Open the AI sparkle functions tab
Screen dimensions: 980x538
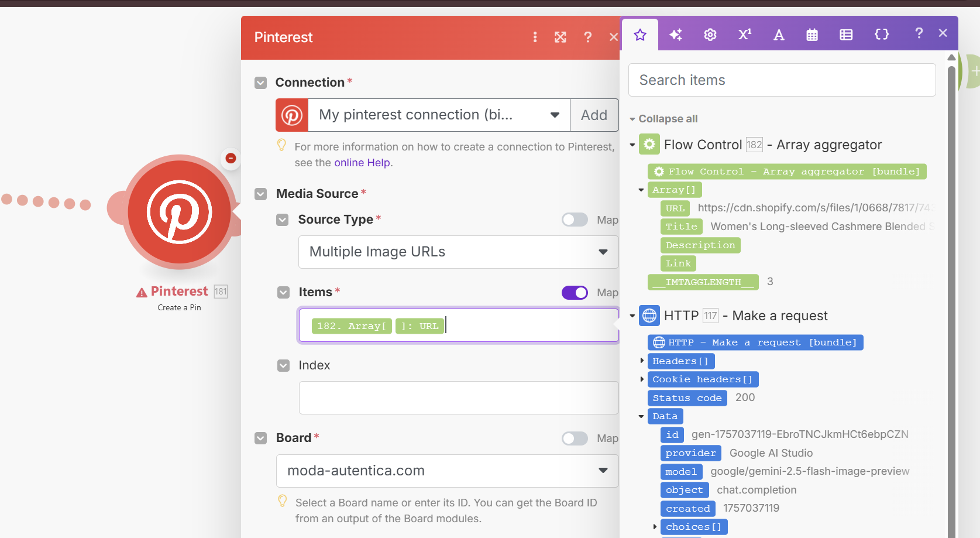tap(676, 35)
